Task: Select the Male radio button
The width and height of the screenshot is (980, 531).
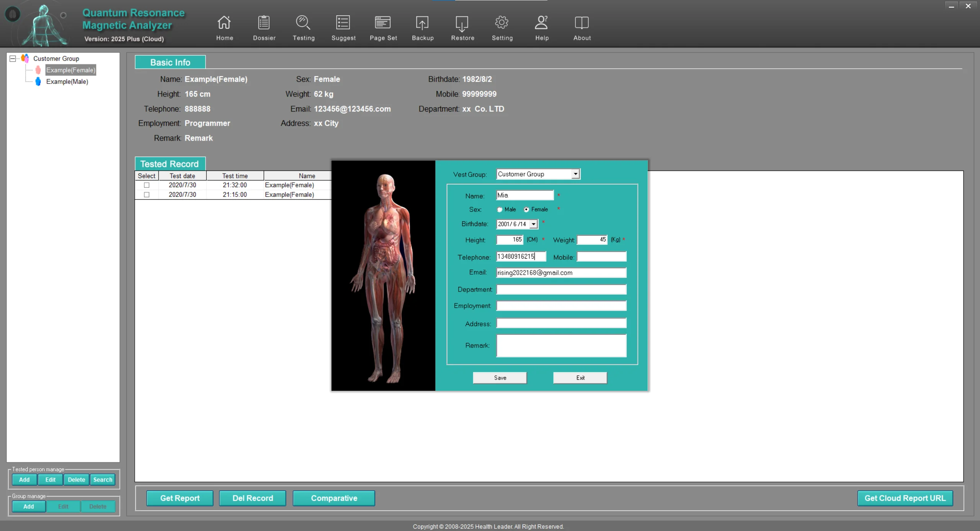Action: tap(500, 210)
